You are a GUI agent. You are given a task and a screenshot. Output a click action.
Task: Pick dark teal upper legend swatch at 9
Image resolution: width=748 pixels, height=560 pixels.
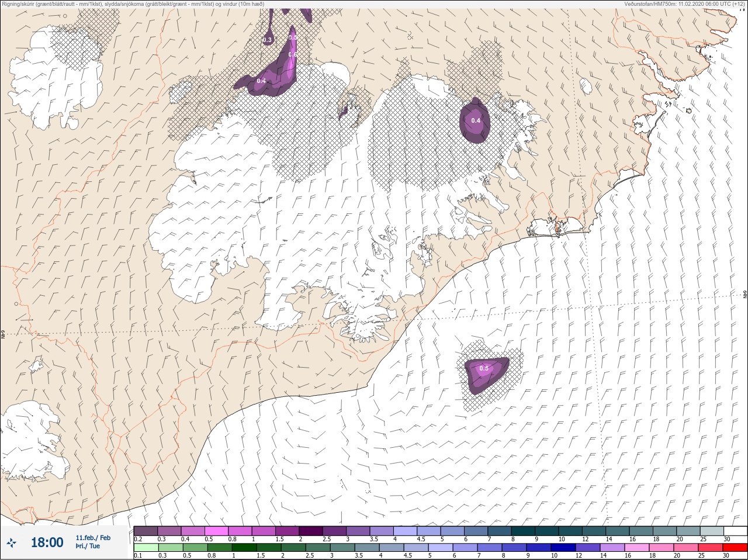546,531
